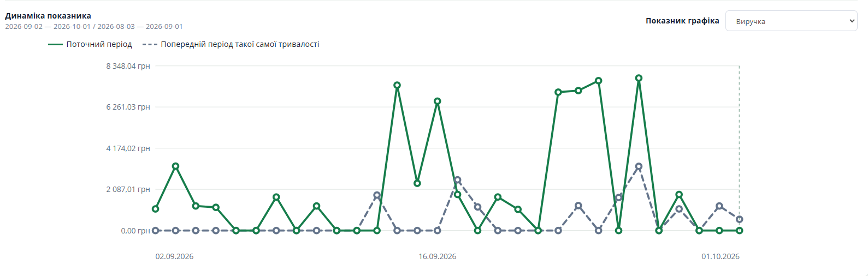Click the Показник графіка label
The height and width of the screenshot is (276, 868).
tap(682, 21)
